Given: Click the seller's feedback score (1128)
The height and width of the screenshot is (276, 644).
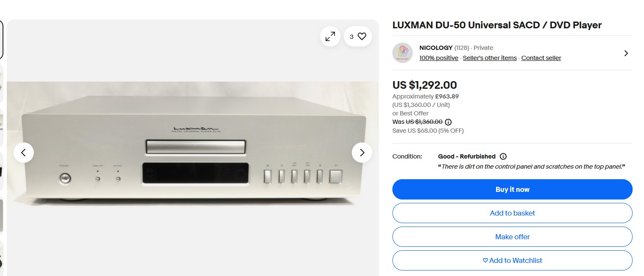Looking at the screenshot, I should point(462,48).
